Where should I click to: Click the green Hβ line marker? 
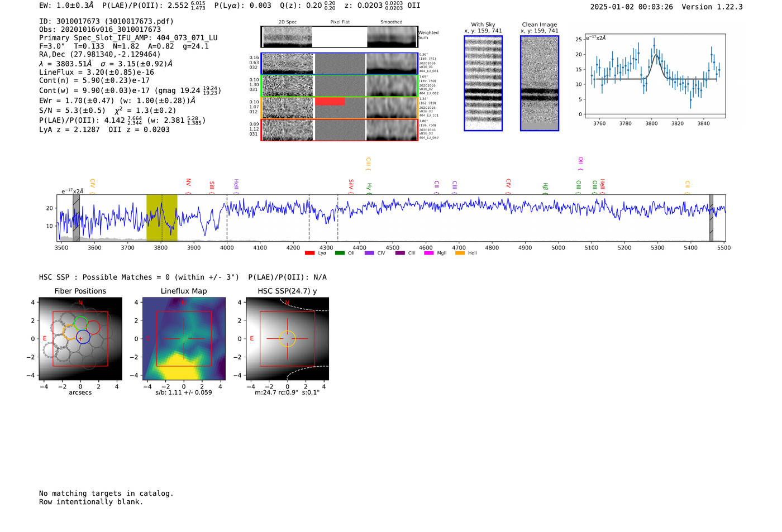(x=545, y=188)
